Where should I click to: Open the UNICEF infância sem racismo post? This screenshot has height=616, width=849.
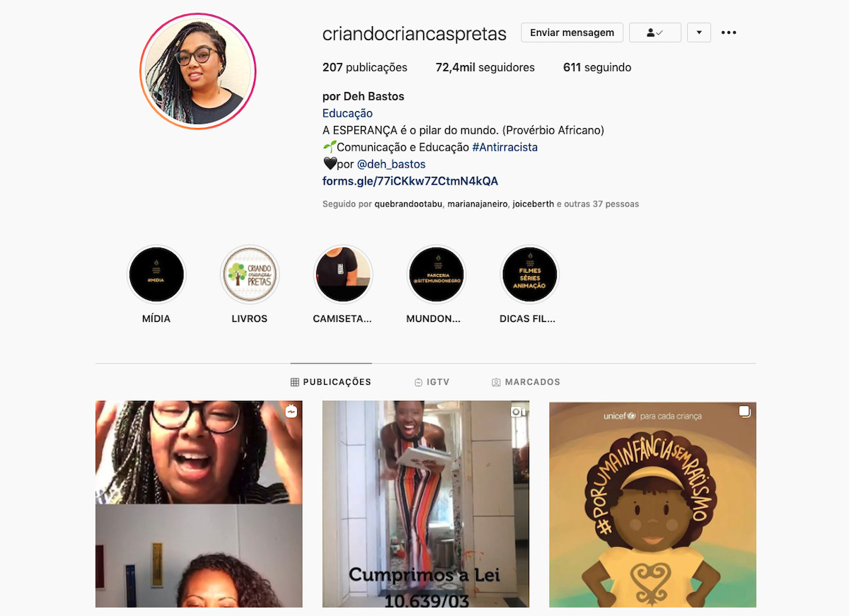pyautogui.click(x=652, y=504)
